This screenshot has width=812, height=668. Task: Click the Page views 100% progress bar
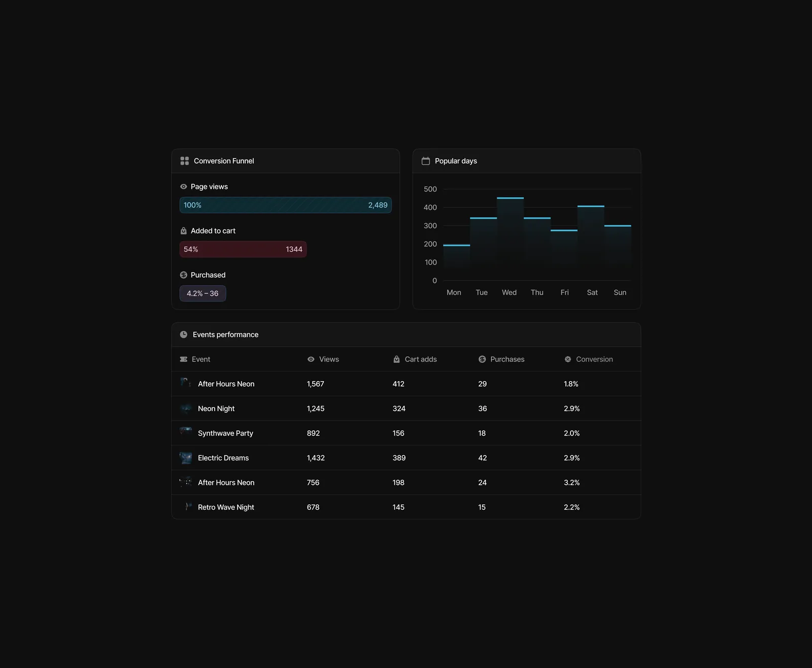click(286, 205)
